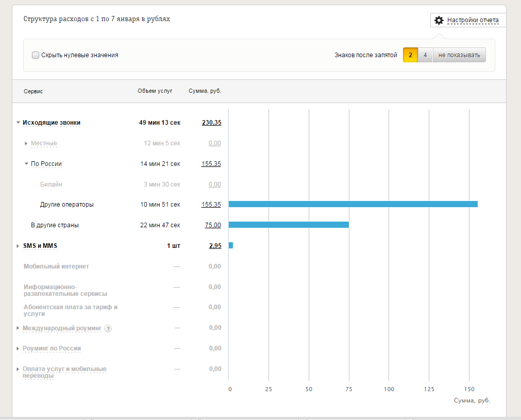521x420 pixels.
Task: Click the Сумма, руб. column header
Action: (205, 91)
